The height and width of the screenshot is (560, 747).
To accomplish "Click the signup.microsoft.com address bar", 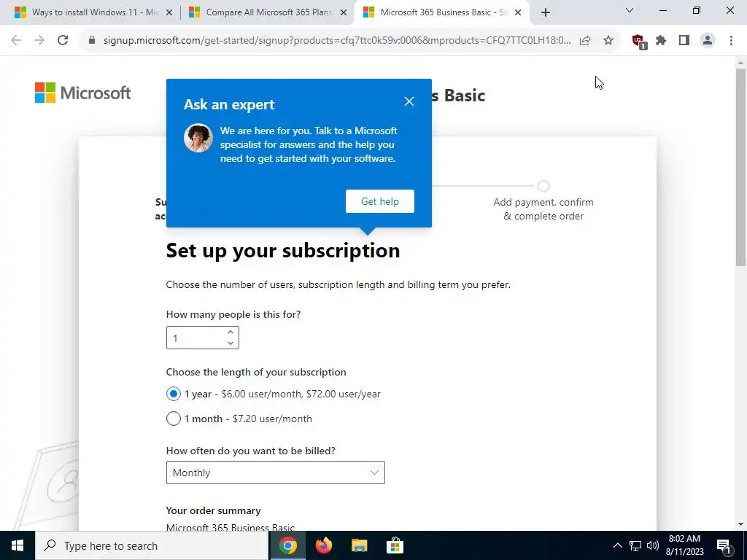I will pos(337,41).
